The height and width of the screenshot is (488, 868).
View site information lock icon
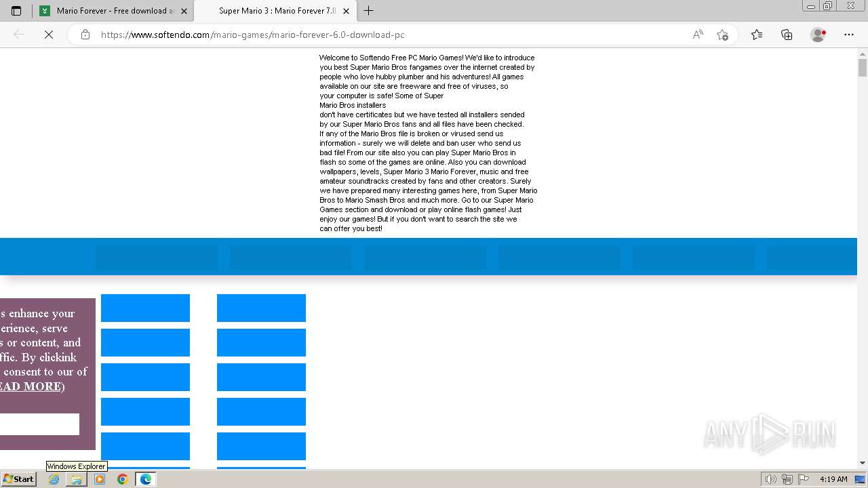point(85,35)
